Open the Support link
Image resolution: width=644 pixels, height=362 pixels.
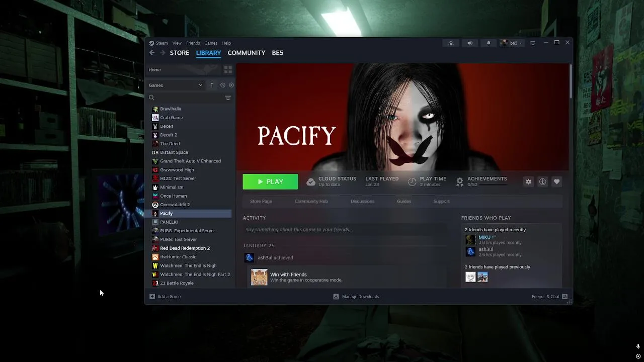click(442, 201)
